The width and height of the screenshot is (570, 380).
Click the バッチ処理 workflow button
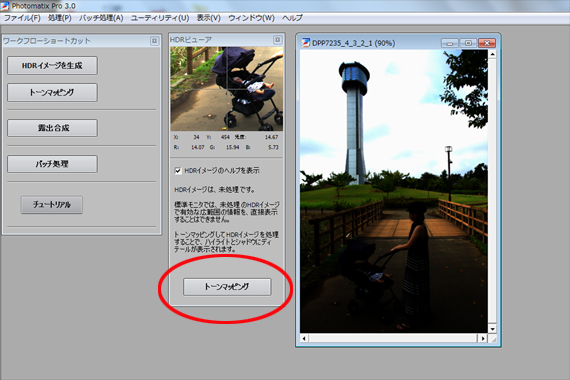tap(52, 164)
